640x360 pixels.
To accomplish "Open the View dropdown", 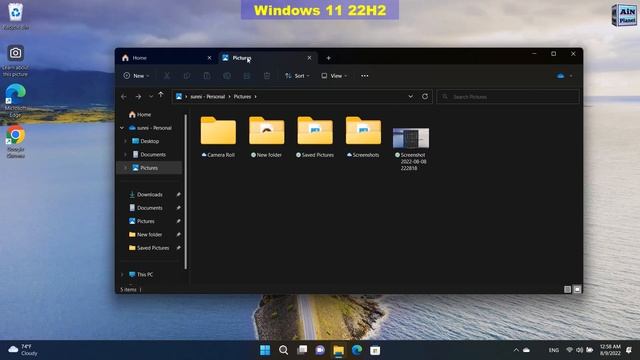I will (334, 76).
